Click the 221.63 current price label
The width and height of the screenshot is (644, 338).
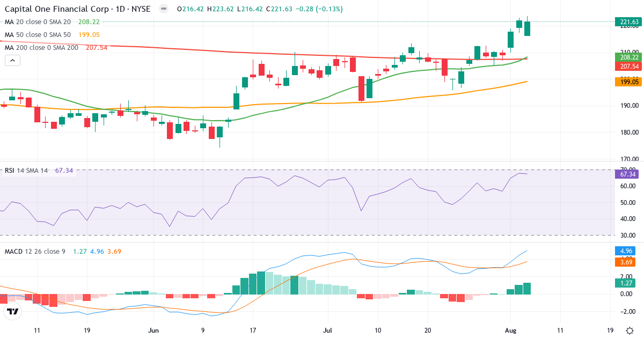point(628,22)
